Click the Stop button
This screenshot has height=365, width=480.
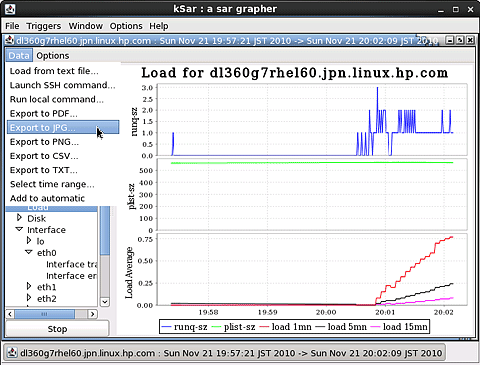click(57, 329)
